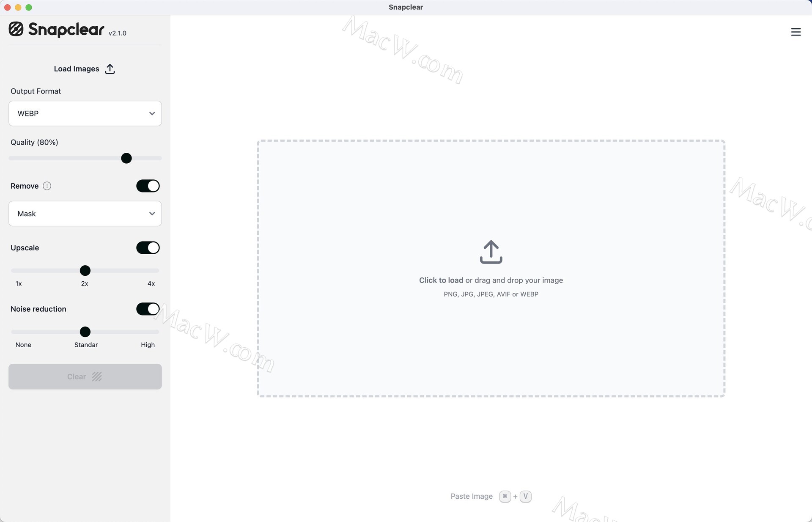Open the hamburger menu icon

coord(796,32)
